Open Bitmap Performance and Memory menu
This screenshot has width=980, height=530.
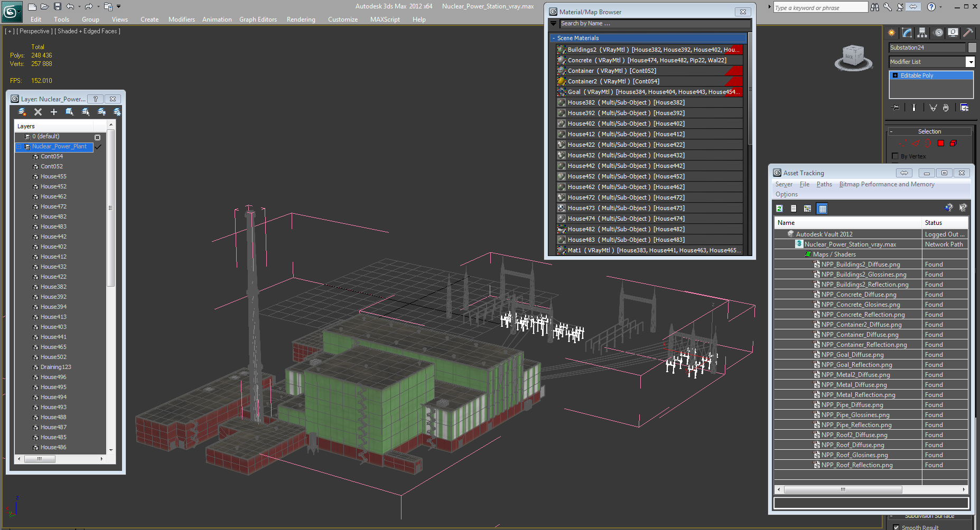click(x=886, y=184)
